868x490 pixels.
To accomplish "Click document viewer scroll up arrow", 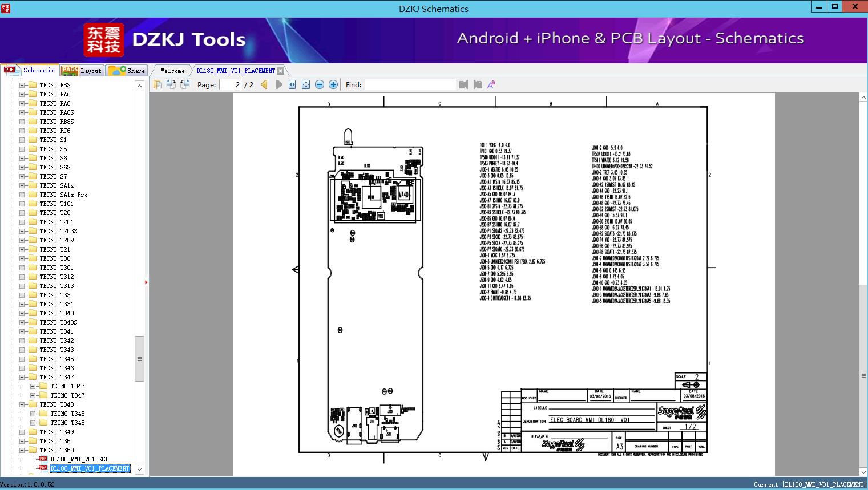I will coord(863,98).
